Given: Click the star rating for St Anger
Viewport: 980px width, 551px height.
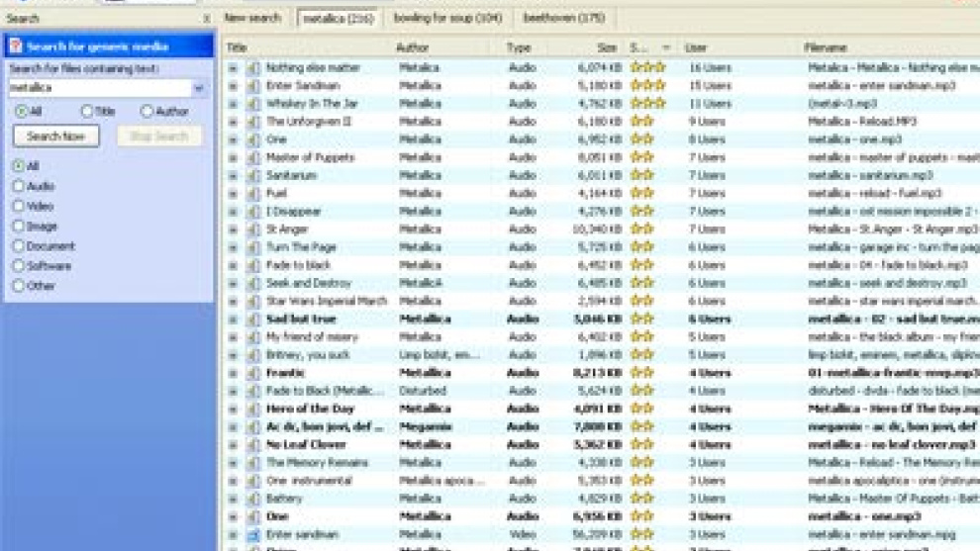Looking at the screenshot, I should pyautogui.click(x=642, y=230).
